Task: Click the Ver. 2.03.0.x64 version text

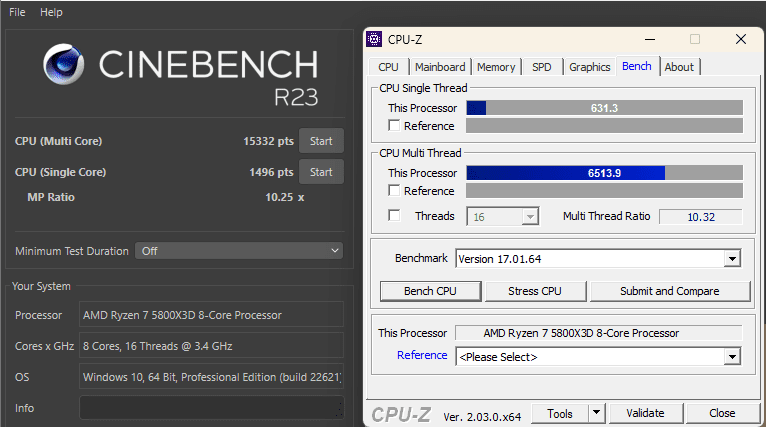Action: click(482, 417)
